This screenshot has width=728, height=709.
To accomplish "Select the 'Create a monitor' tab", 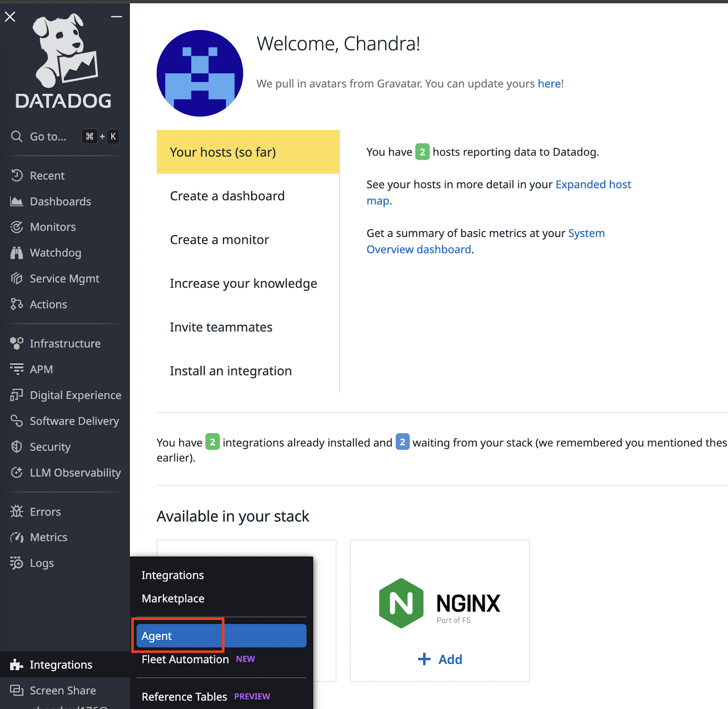I will pyautogui.click(x=248, y=239).
